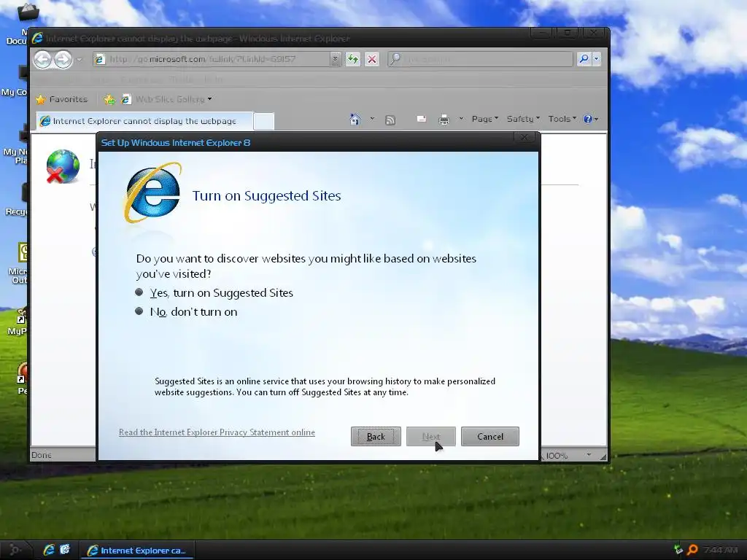Screen dimensions: 747x560
Task: Click the Internet Explorer logo in dialog
Action: pos(153,192)
